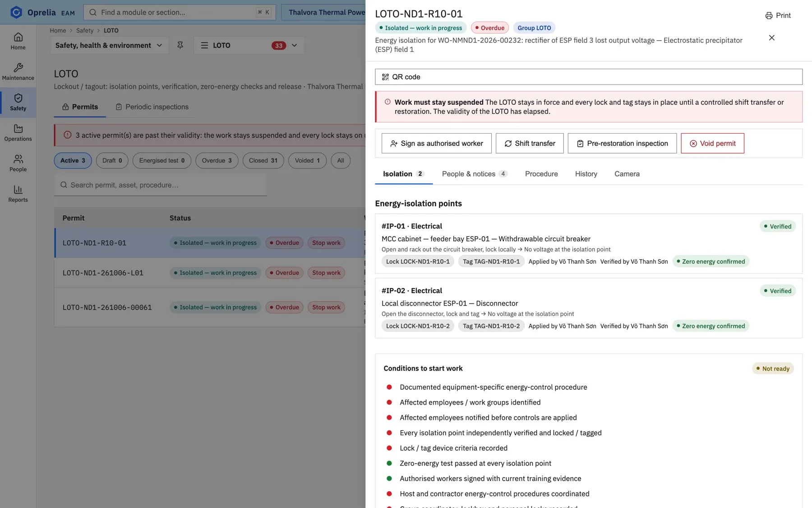Open the Operations sidebar icon
The height and width of the screenshot is (508, 812).
18,129
